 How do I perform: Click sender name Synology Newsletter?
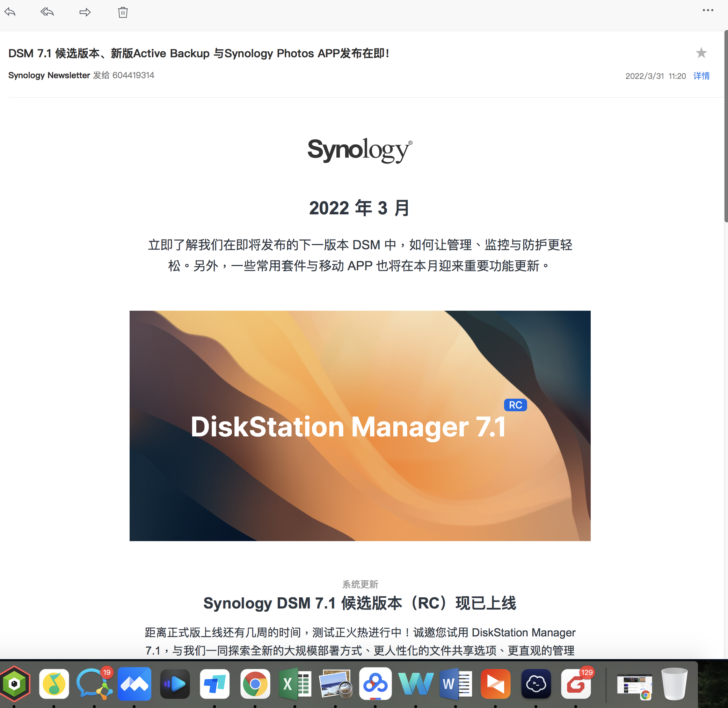click(x=49, y=75)
